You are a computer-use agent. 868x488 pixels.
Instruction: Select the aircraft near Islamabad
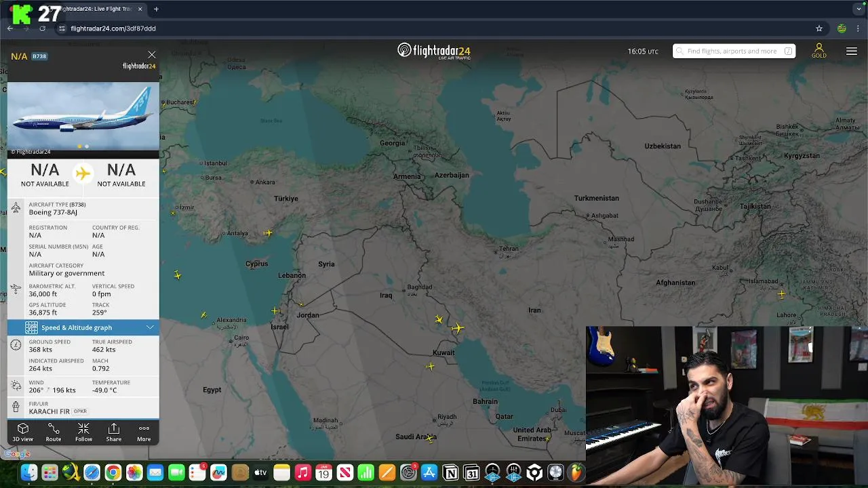pyautogui.click(x=781, y=294)
